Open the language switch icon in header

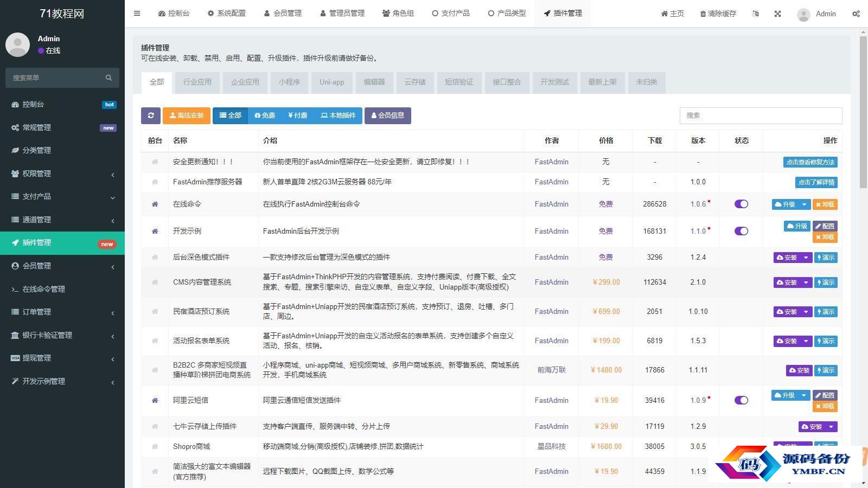pyautogui.click(x=756, y=14)
